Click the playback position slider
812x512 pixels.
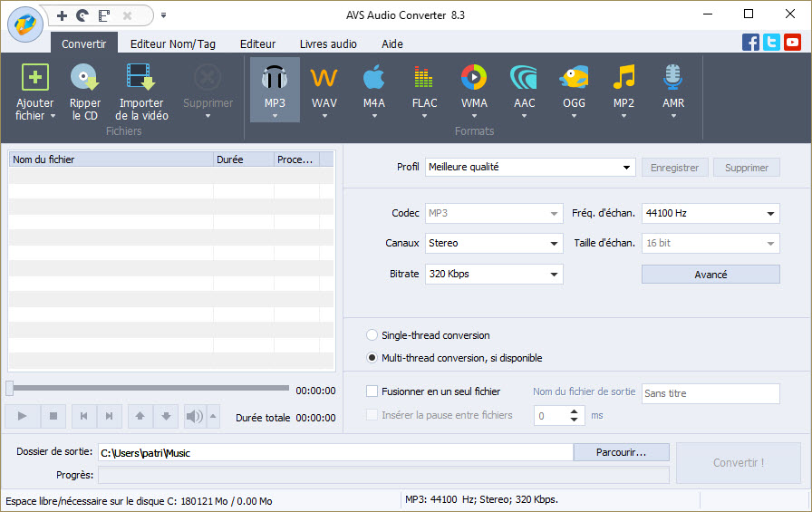tap(149, 389)
